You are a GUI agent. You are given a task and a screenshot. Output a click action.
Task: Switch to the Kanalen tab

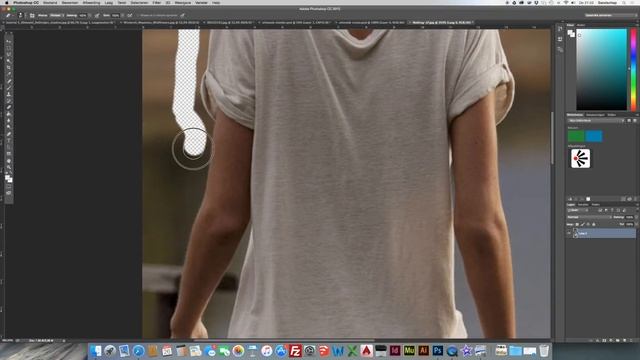[x=583, y=204]
